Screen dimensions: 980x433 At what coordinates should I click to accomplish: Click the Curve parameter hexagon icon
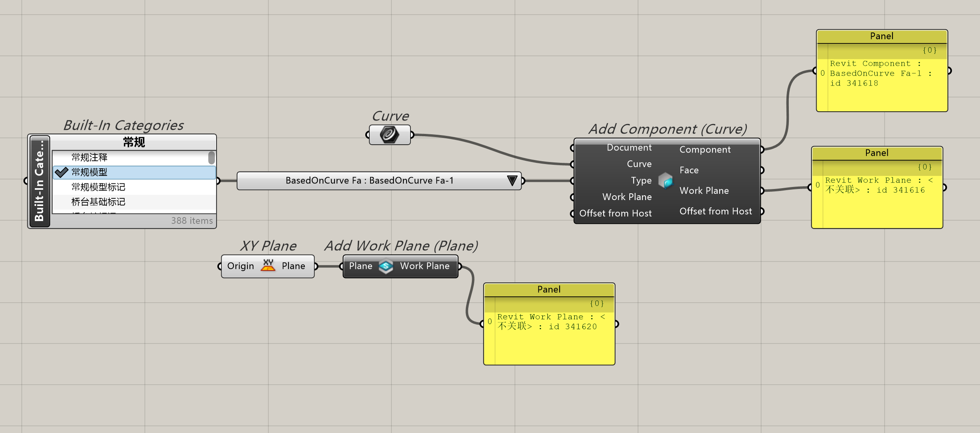pyautogui.click(x=389, y=135)
